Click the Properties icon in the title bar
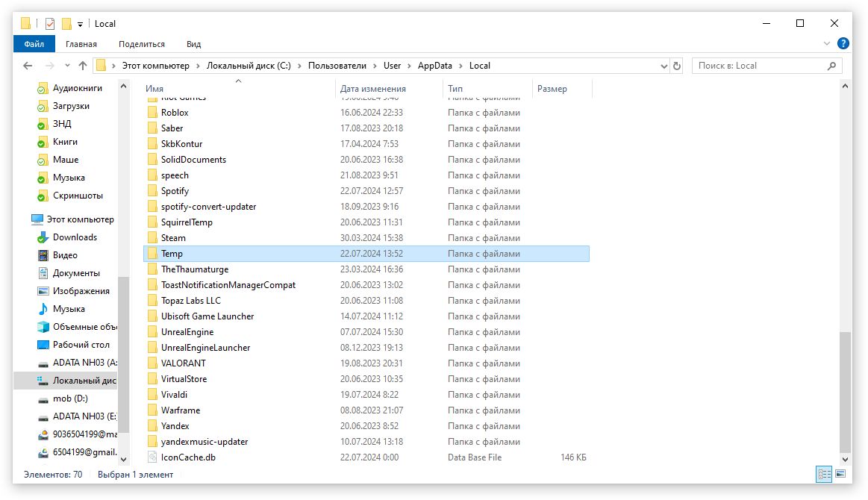 pyautogui.click(x=50, y=23)
